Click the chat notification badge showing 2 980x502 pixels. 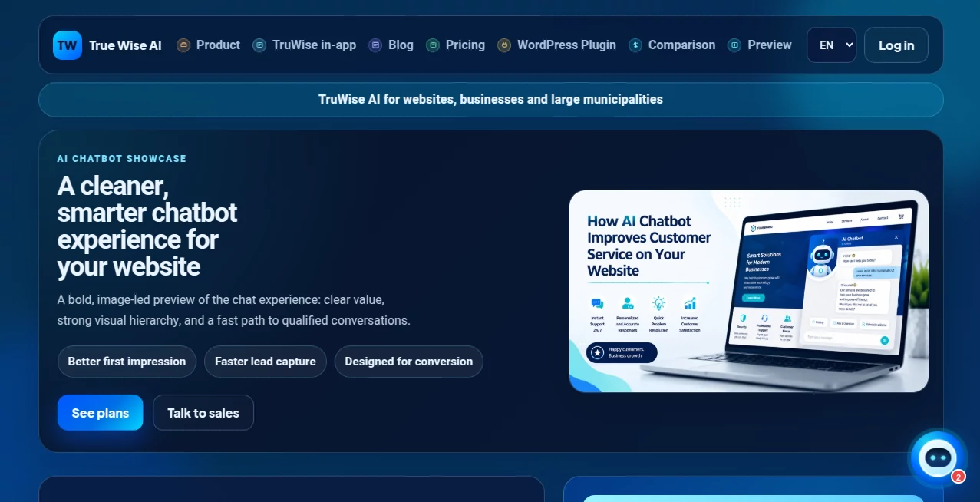point(959,477)
